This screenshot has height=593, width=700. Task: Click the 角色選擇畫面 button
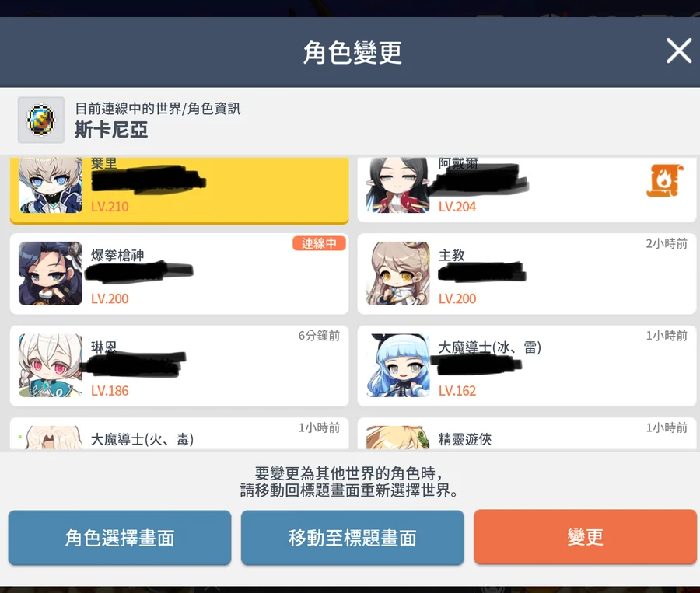point(120,537)
